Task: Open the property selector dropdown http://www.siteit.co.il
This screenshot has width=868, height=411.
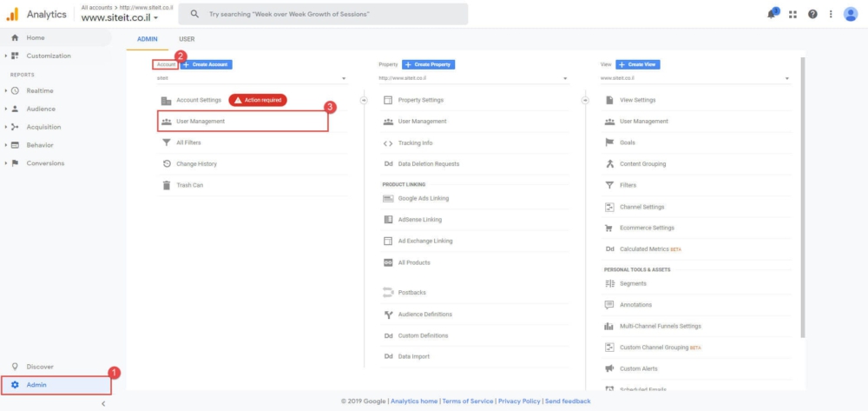Action: (473, 79)
